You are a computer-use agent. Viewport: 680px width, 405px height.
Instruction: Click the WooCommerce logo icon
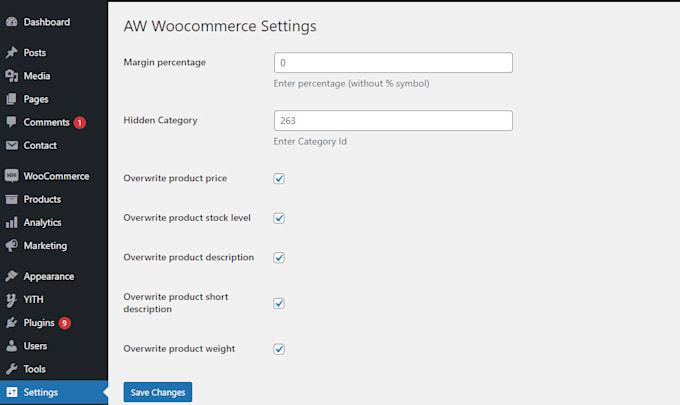pyautogui.click(x=12, y=176)
